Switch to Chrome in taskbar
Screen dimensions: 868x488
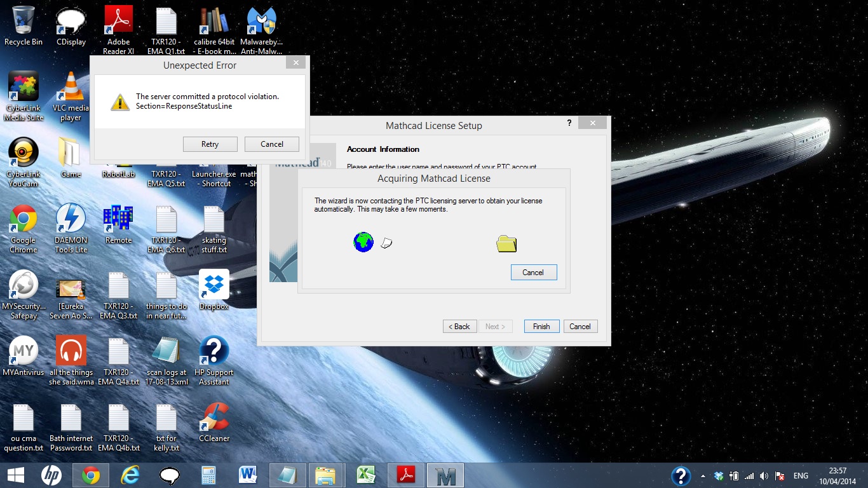91,475
